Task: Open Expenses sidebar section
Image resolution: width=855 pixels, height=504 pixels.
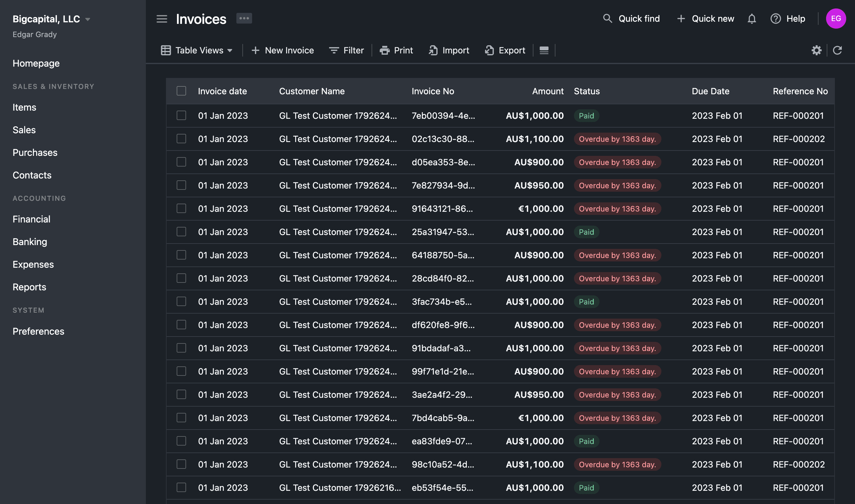Action: 33,264
